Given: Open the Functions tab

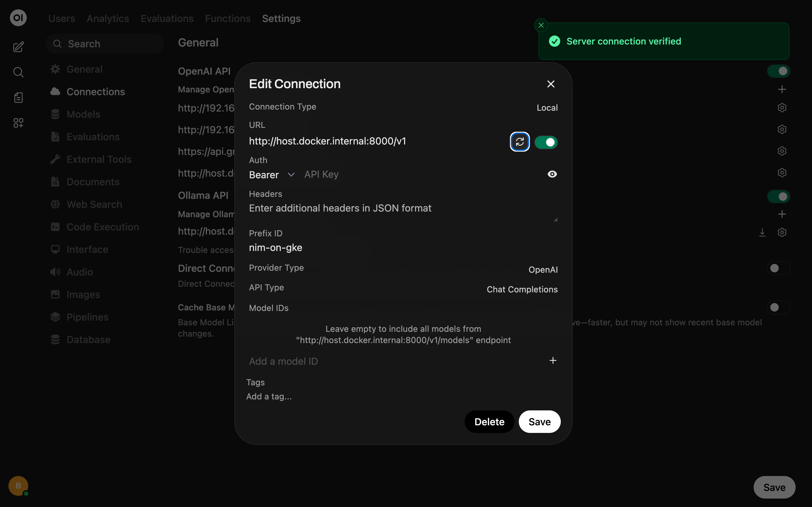Looking at the screenshot, I should point(228,18).
